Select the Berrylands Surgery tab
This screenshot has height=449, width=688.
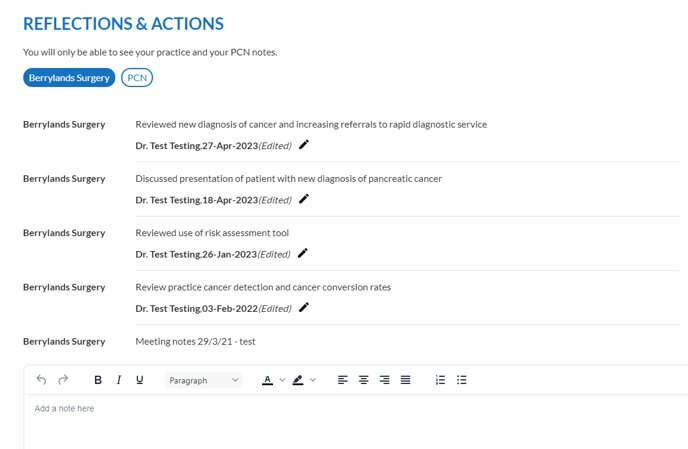(x=69, y=78)
